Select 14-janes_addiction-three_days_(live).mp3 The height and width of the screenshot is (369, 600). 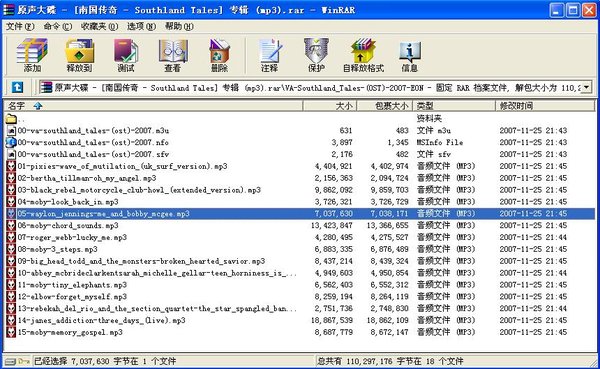click(x=101, y=320)
